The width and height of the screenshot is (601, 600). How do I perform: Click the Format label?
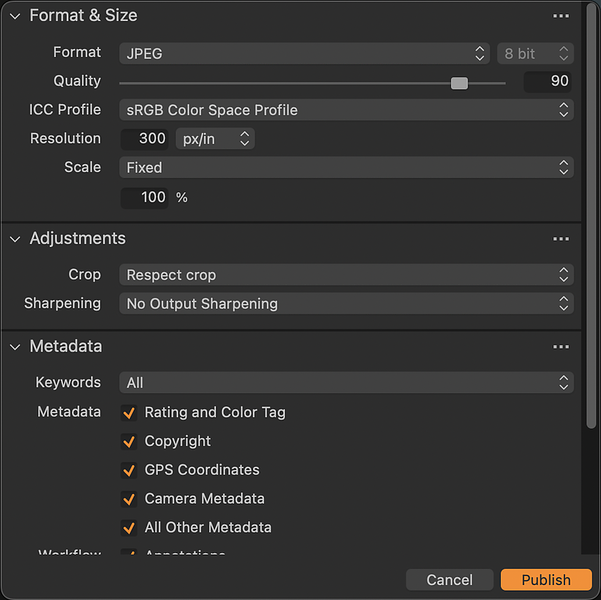click(x=77, y=52)
